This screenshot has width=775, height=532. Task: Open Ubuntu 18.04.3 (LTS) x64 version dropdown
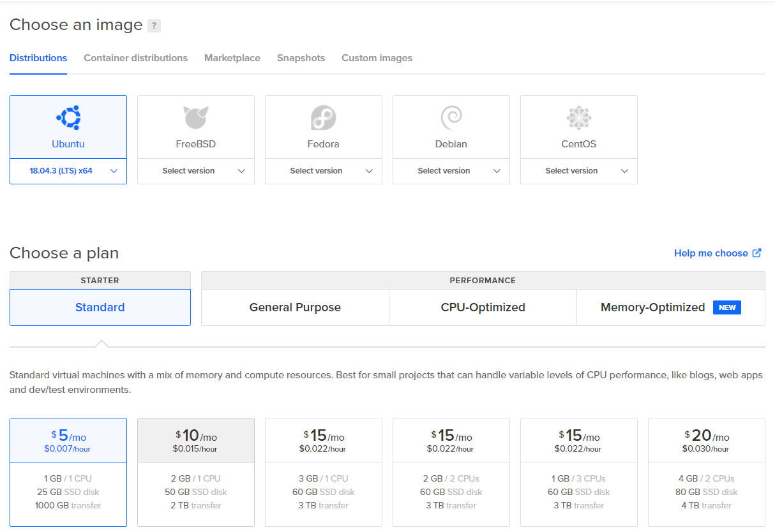pyautogui.click(x=68, y=171)
